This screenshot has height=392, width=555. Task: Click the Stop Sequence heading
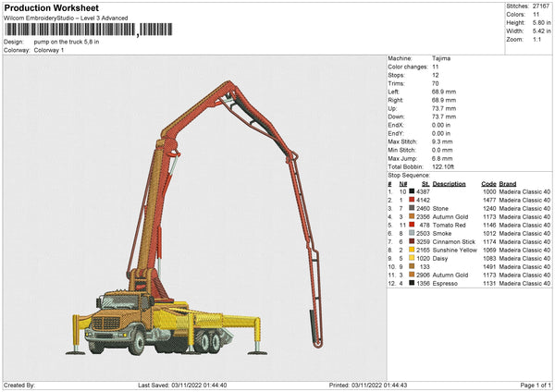pos(408,174)
